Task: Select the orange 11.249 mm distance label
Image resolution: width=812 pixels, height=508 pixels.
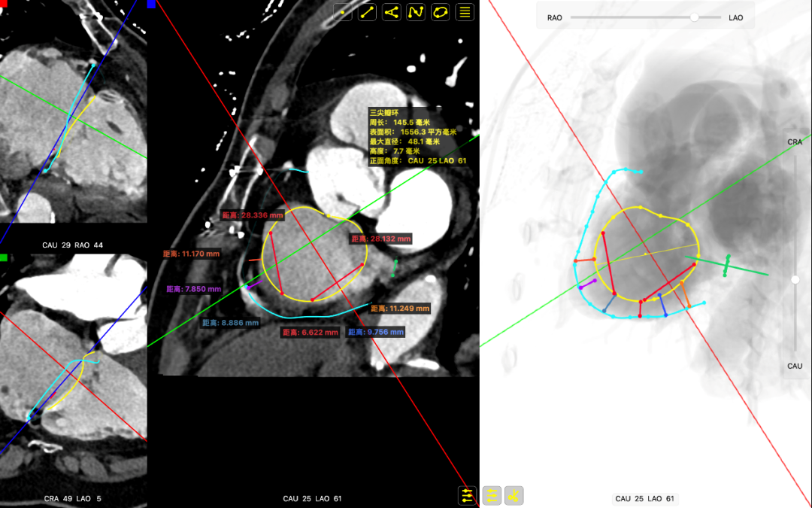Action: (x=400, y=309)
